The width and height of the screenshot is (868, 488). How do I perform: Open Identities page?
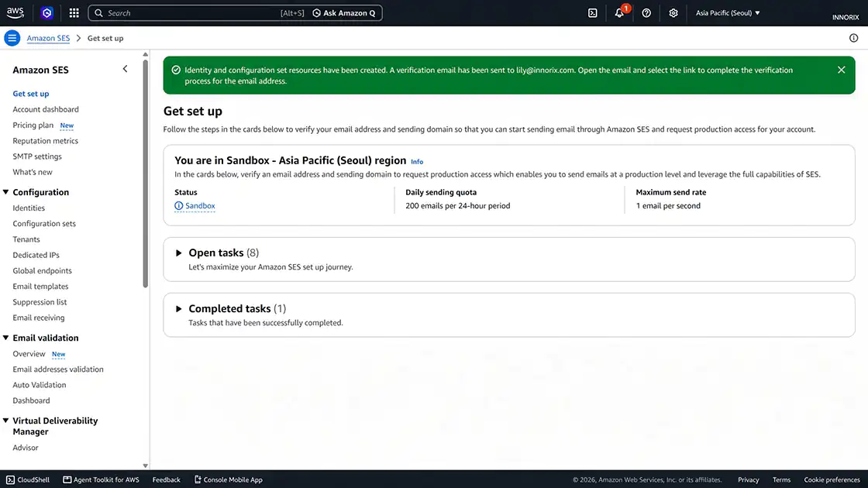click(29, 208)
